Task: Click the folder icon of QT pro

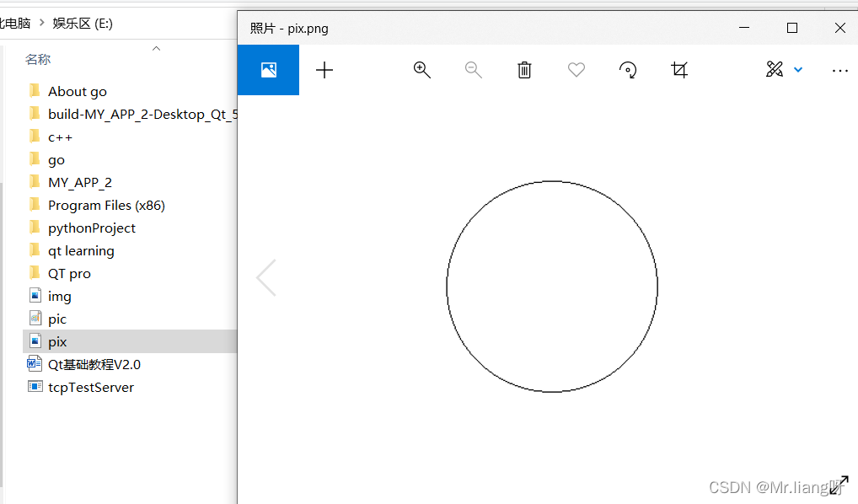Action: click(35, 272)
